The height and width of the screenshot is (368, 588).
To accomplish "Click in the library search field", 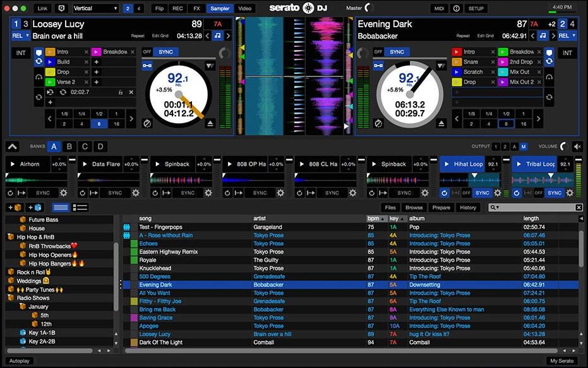I will pos(537,207).
